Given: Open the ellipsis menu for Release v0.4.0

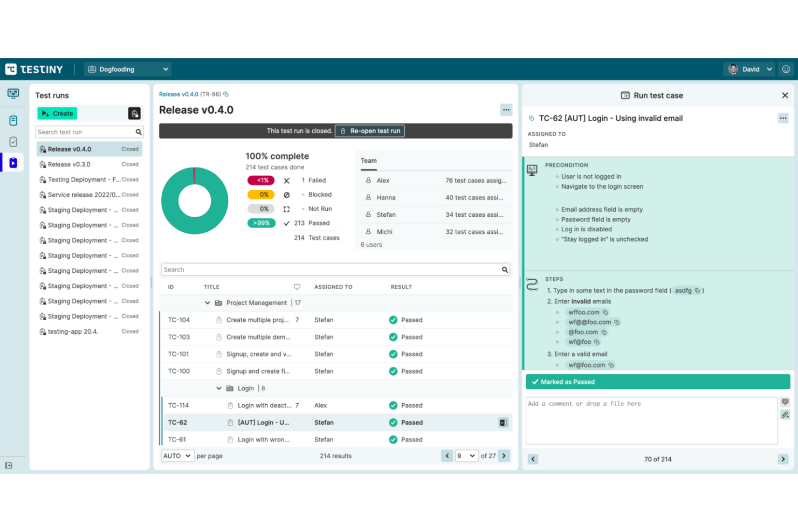Looking at the screenshot, I should (x=506, y=109).
